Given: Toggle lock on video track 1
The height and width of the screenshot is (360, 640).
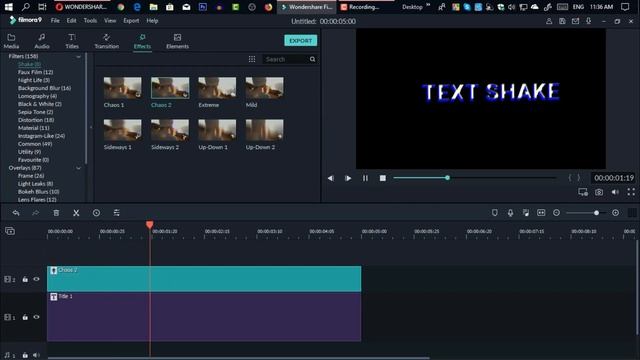Looking at the screenshot, I should click(x=25, y=317).
